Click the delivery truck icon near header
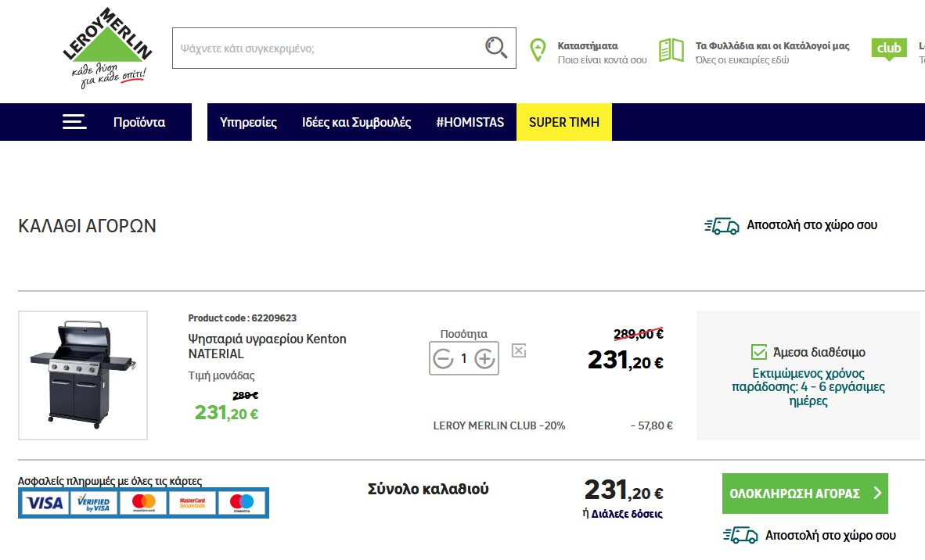Screen dimensions: 925x560 tap(722, 226)
